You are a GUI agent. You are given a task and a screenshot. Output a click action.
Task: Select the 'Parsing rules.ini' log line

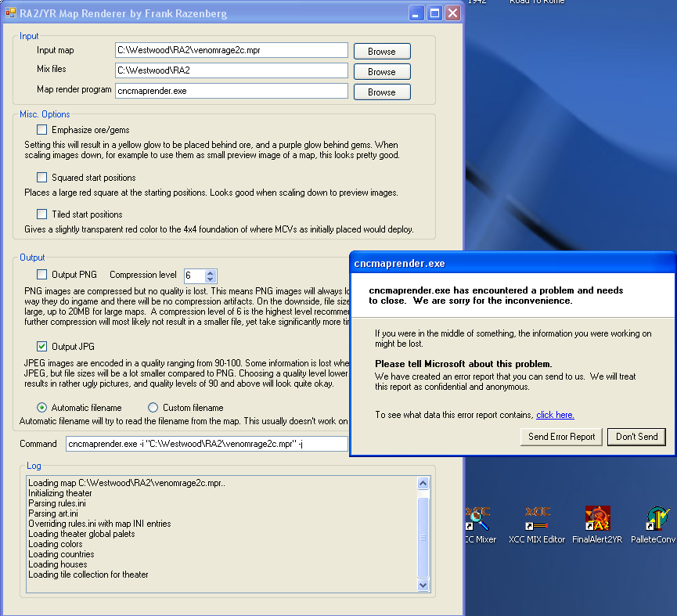pos(57,503)
